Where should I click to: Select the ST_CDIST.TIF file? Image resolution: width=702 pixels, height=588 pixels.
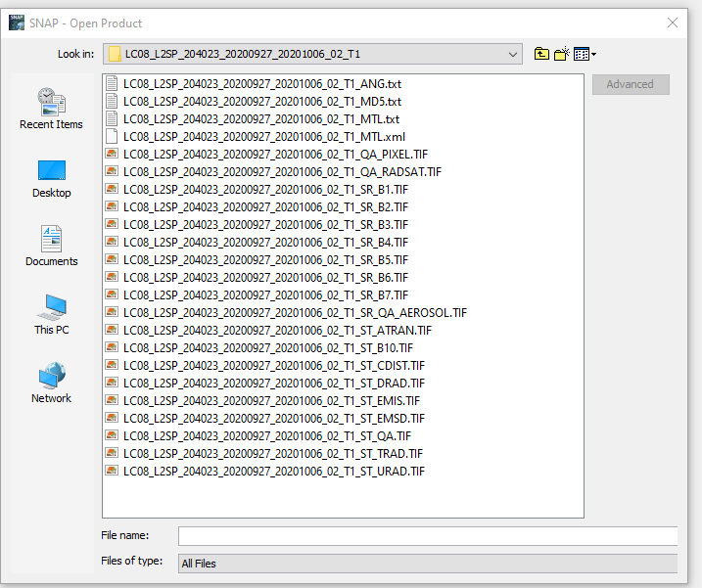[274, 366]
